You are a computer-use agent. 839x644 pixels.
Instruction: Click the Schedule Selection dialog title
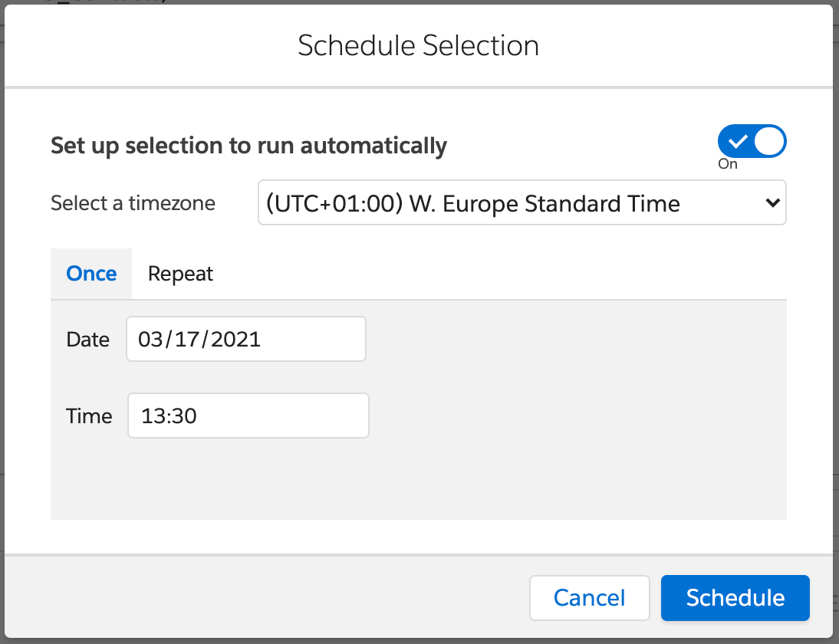pos(418,45)
